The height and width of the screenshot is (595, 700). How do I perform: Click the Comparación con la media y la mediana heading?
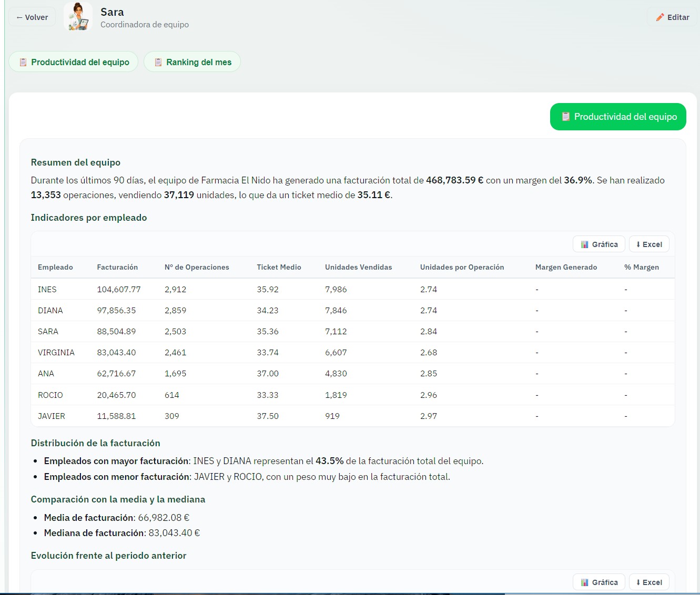pos(118,499)
